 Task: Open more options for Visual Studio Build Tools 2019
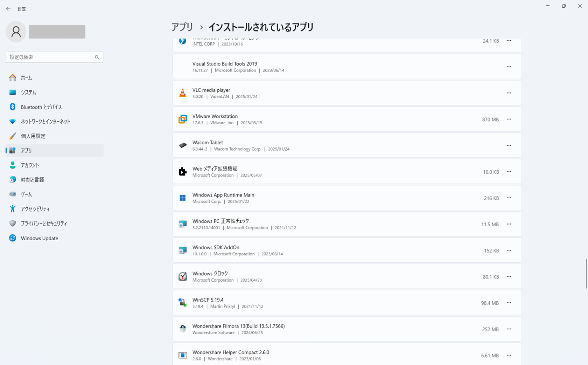click(509, 67)
